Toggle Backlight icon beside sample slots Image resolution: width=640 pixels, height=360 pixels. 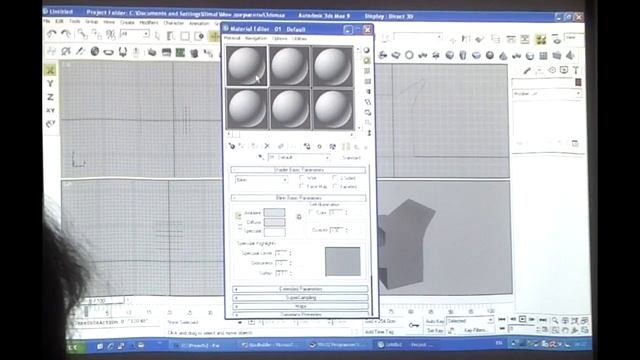[367, 60]
